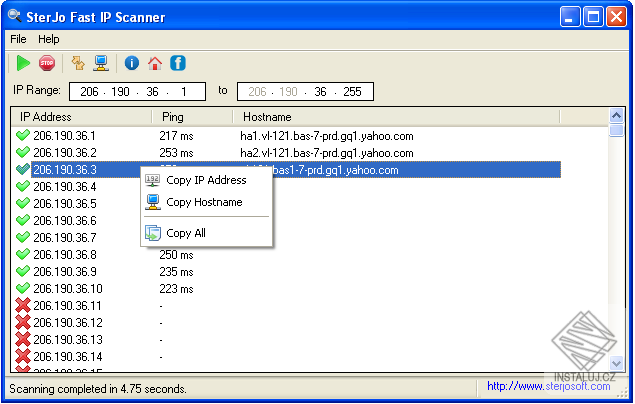Click the start IP range field
The width and height of the screenshot is (635, 404).
pyautogui.click(x=137, y=92)
